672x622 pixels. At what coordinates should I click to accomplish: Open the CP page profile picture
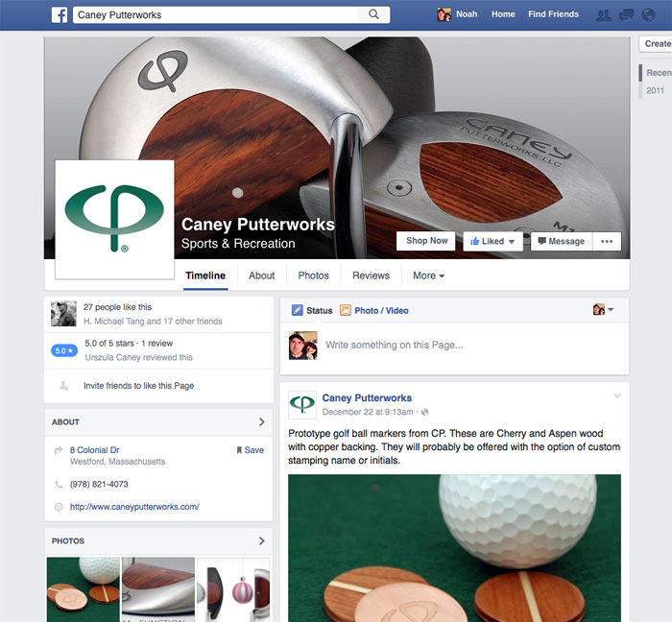pos(114,219)
